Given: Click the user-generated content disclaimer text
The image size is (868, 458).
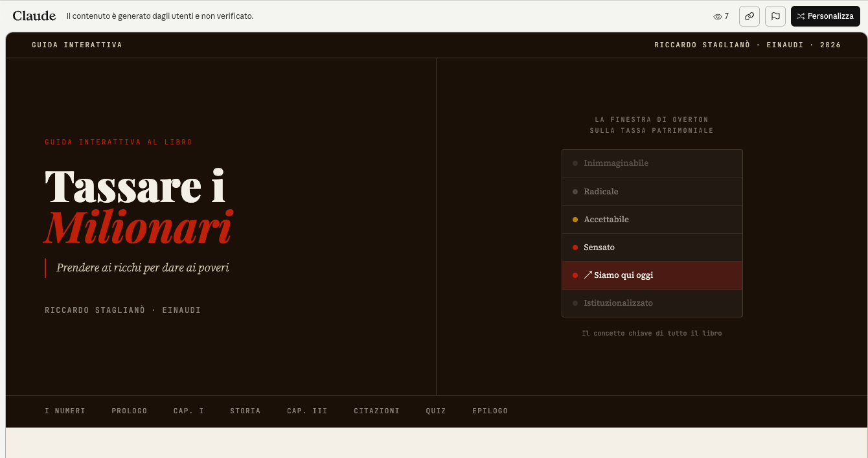Looking at the screenshot, I should (x=160, y=16).
